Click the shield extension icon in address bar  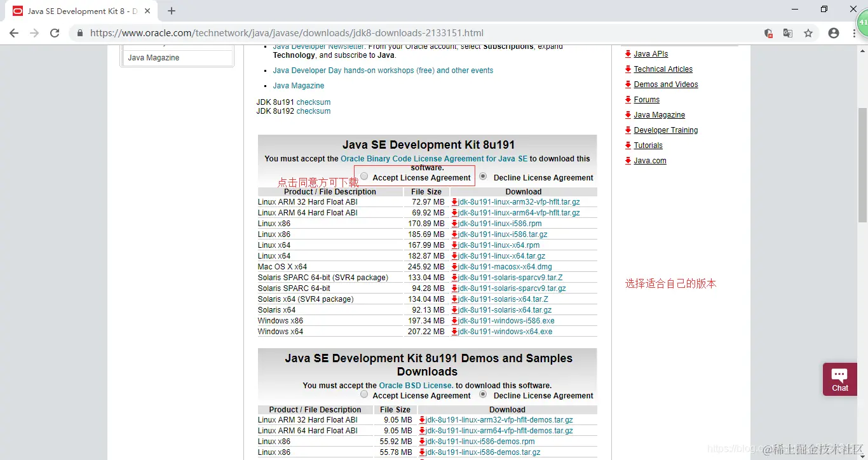(768, 33)
